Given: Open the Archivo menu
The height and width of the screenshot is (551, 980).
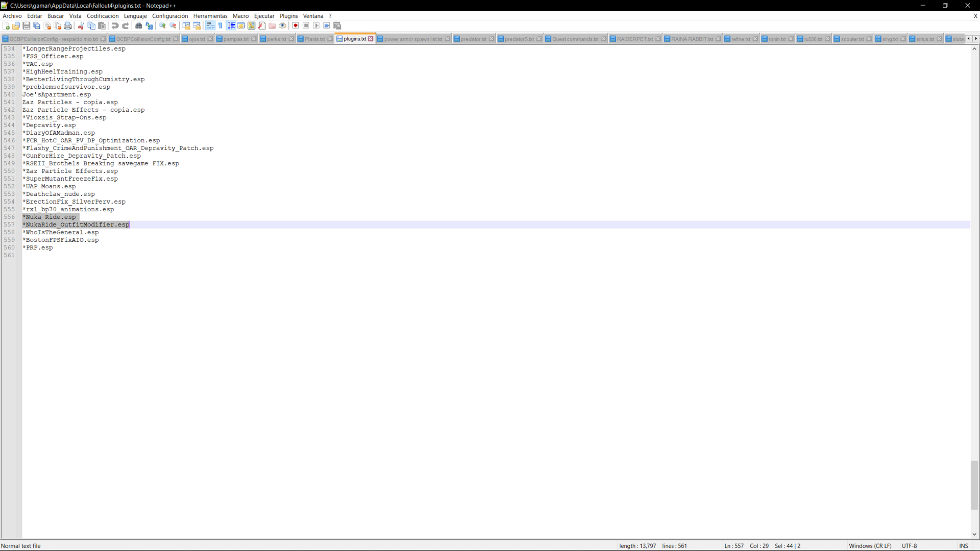Looking at the screenshot, I should coord(12,16).
